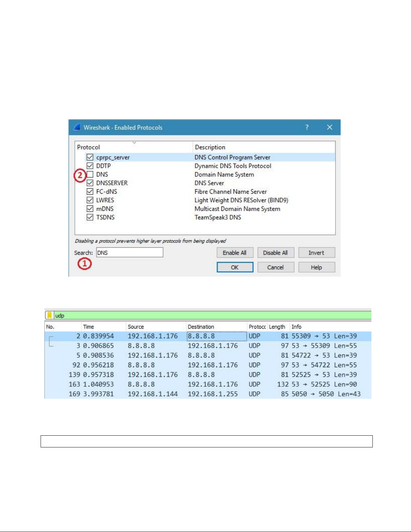411x532 pixels.
Task: Click the udp display filter bar
Action: pyautogui.click(x=211, y=316)
